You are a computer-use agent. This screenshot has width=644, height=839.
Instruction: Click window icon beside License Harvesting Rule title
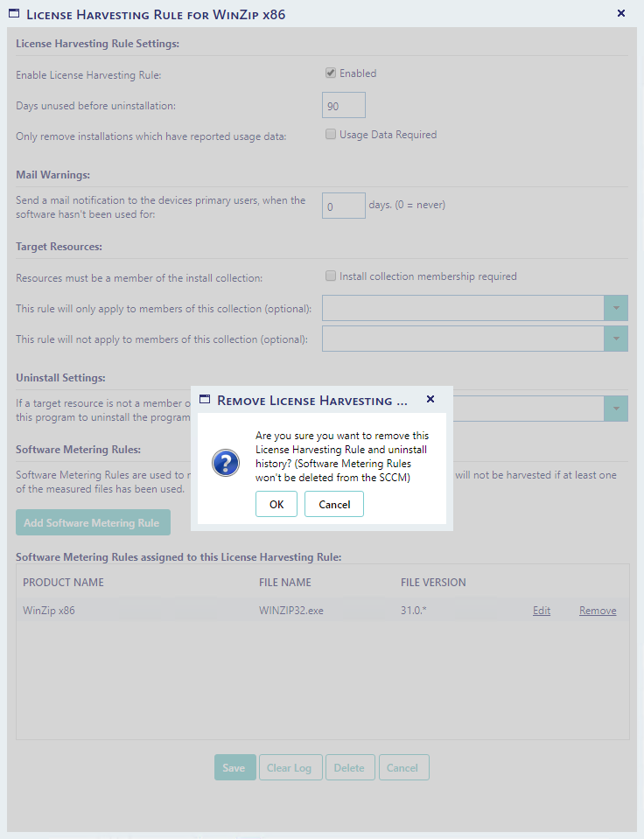tap(13, 14)
